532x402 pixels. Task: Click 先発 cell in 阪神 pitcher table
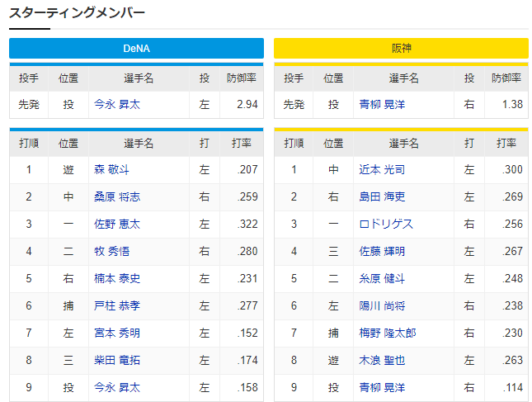(294, 104)
